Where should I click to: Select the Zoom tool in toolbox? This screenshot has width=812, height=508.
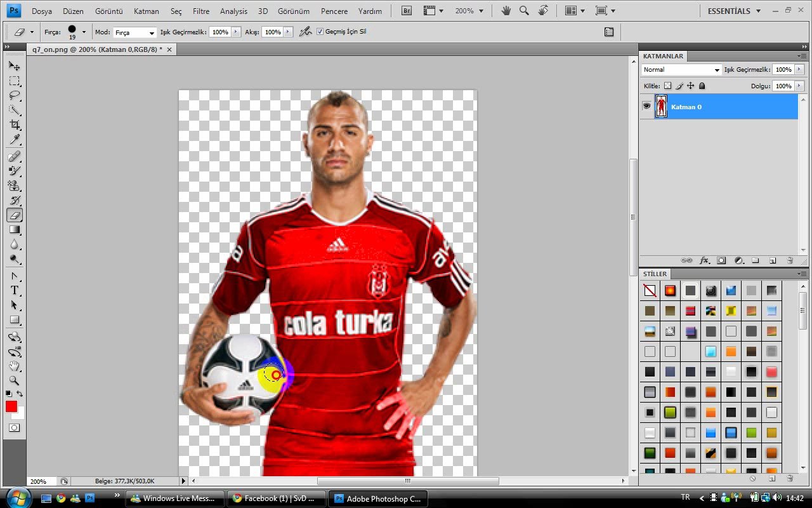[x=14, y=381]
